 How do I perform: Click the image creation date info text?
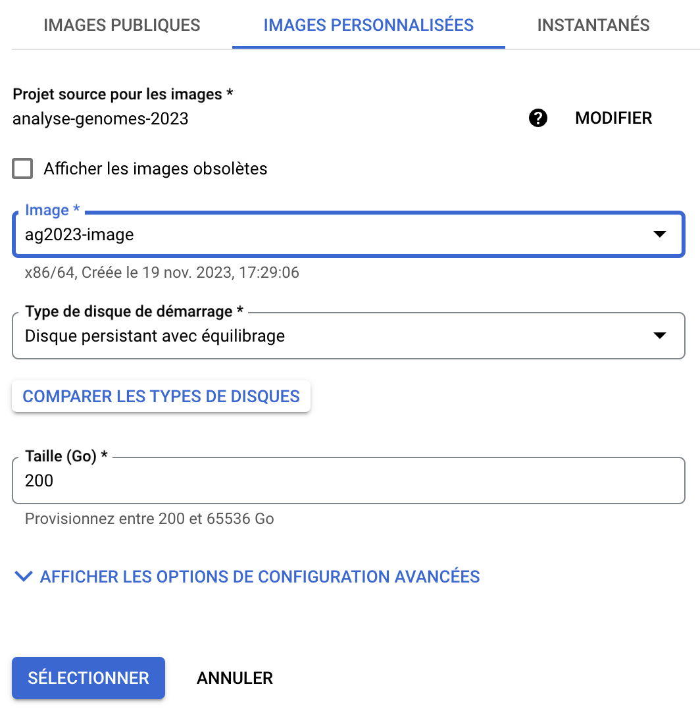click(x=162, y=273)
